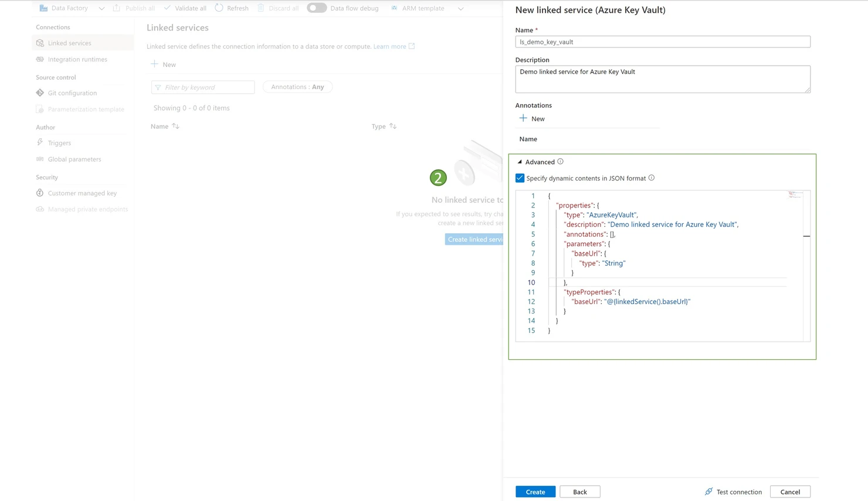Image resolution: width=868 pixels, height=501 pixels.
Task: Click the Data Factory icon
Action: tap(43, 8)
